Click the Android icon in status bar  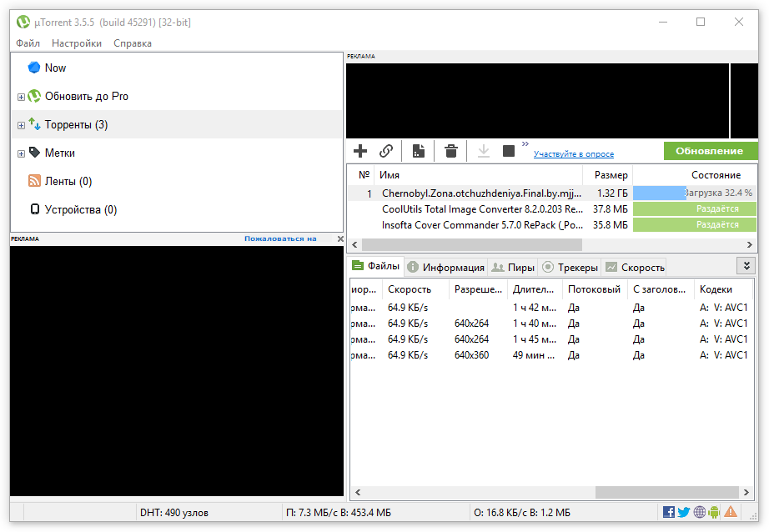pos(714,512)
